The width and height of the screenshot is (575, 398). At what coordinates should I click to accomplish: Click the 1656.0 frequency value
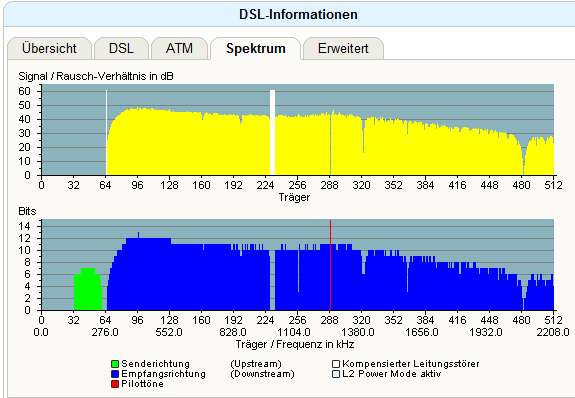(x=422, y=332)
